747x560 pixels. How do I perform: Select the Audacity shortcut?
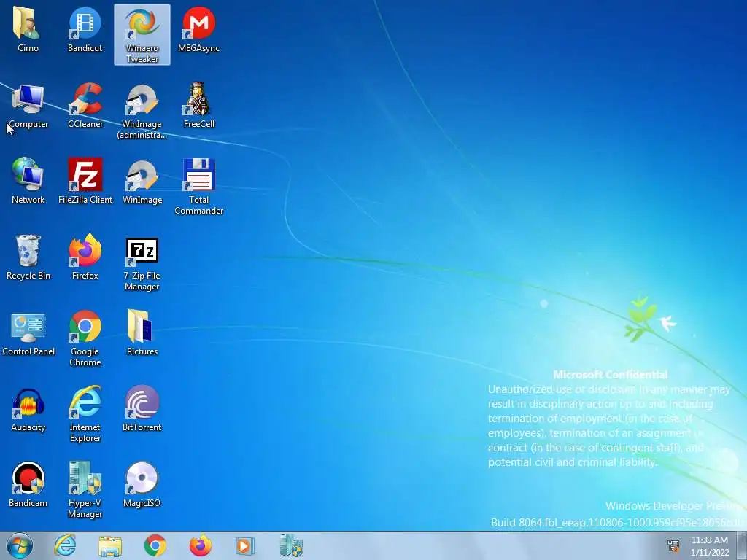[x=28, y=409]
